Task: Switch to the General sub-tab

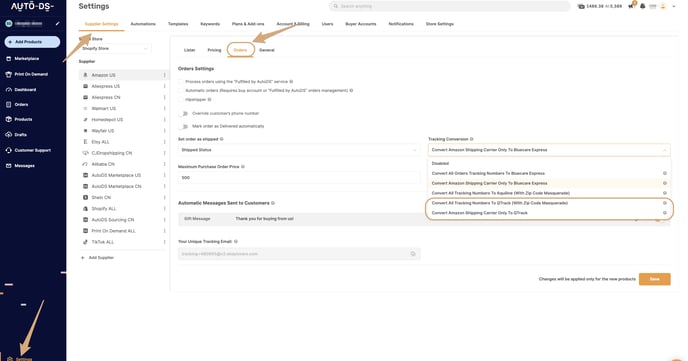Action: (x=267, y=50)
